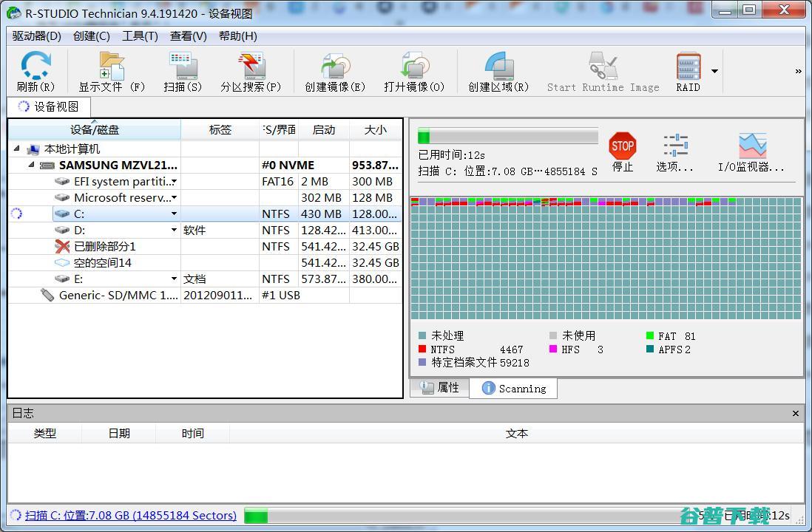
Task: Select the Generic- SD/MMC USB device row
Action: pos(118,296)
